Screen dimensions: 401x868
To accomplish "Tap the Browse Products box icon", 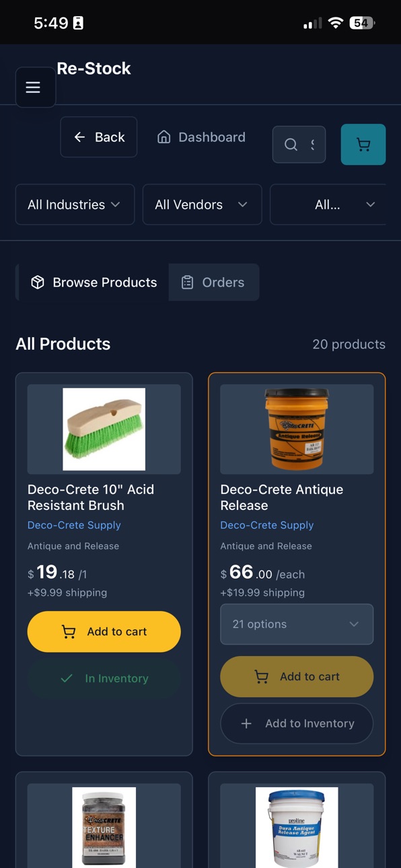I will coord(38,283).
